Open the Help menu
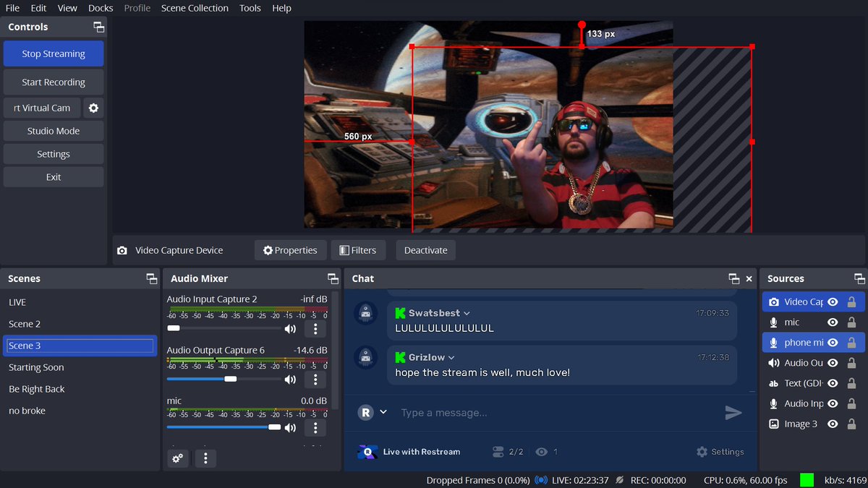Screen dimensions: 868x488 (282, 8)
